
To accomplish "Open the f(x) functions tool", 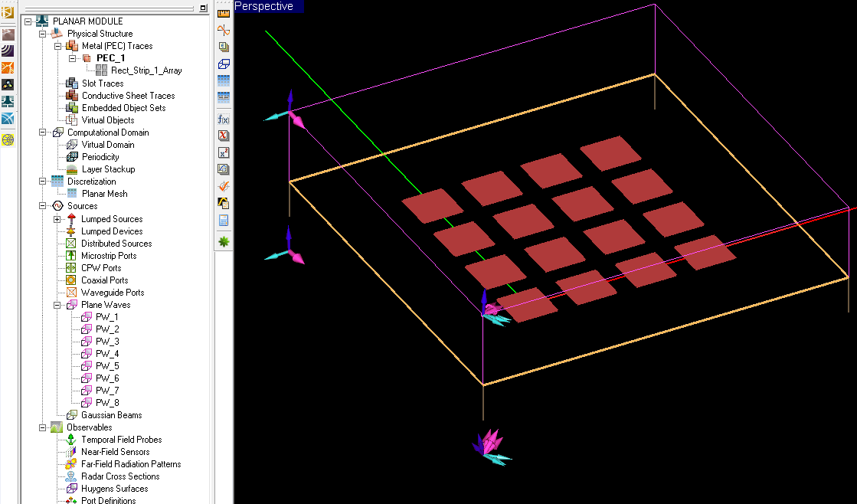I will (x=224, y=119).
